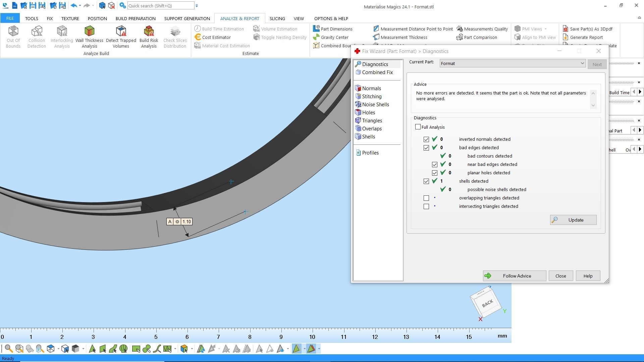Open Quick search dropdown arrow
The height and width of the screenshot is (362, 644).
[197, 6]
